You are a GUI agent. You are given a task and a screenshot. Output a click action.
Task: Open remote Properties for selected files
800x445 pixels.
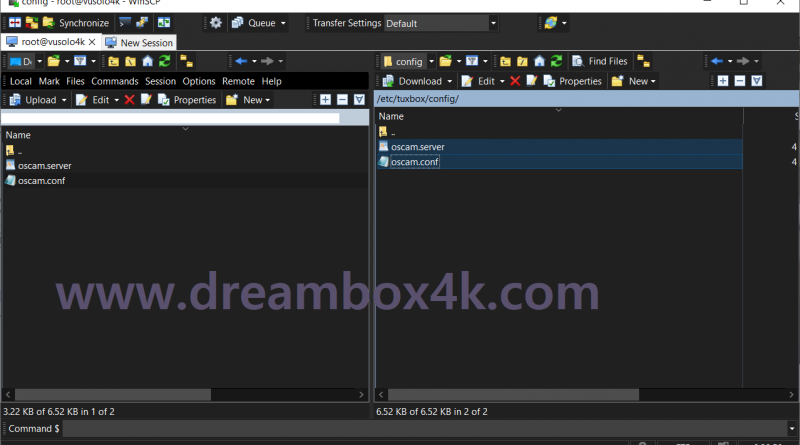coord(573,81)
